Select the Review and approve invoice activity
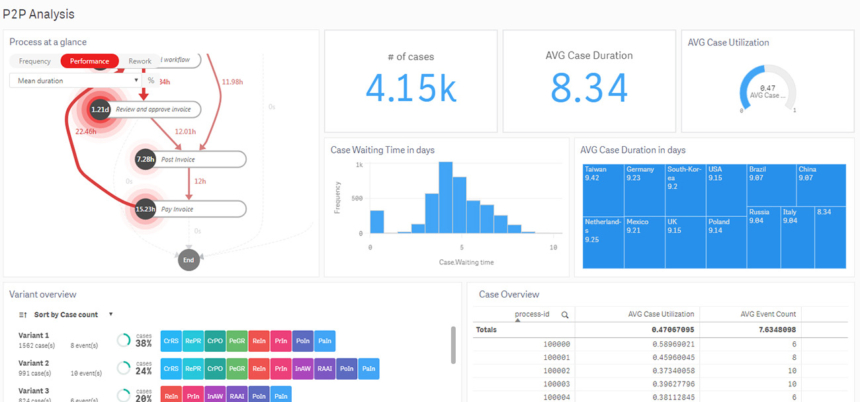The width and height of the screenshot is (860, 402). [153, 110]
